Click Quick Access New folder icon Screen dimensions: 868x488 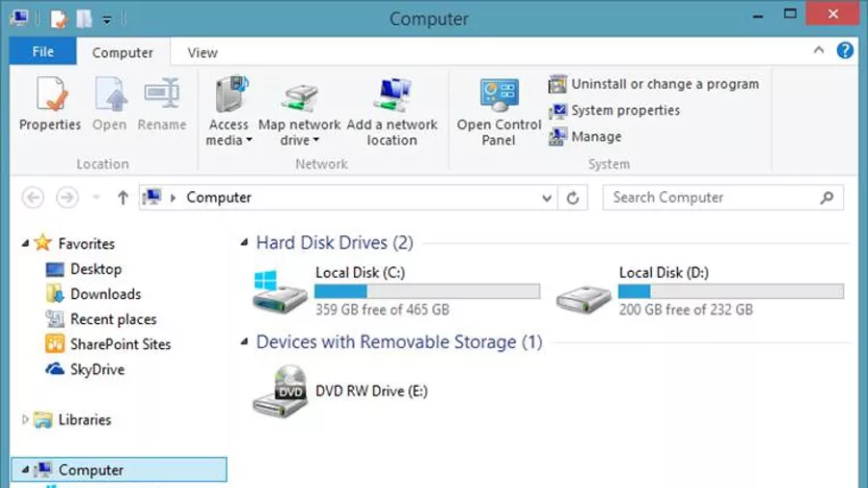point(84,19)
